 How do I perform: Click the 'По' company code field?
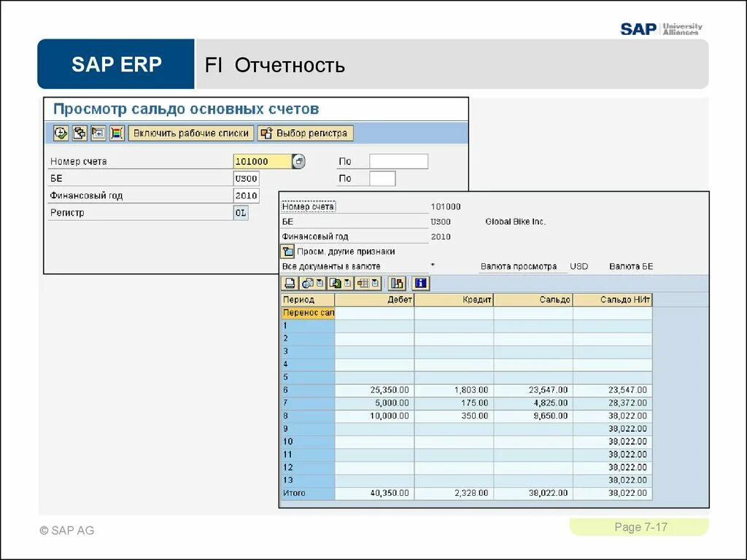[x=382, y=179]
